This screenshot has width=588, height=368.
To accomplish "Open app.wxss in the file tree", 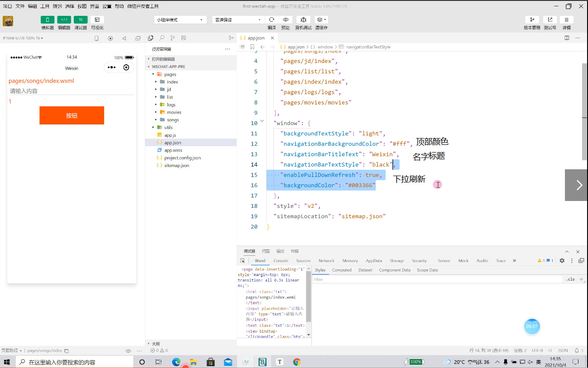I will point(173,150).
